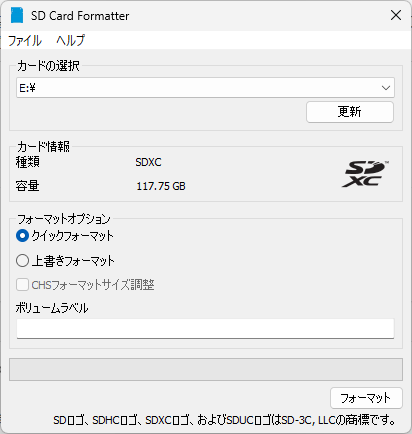Open the ヘルプ menu
412x434 pixels.
point(70,40)
